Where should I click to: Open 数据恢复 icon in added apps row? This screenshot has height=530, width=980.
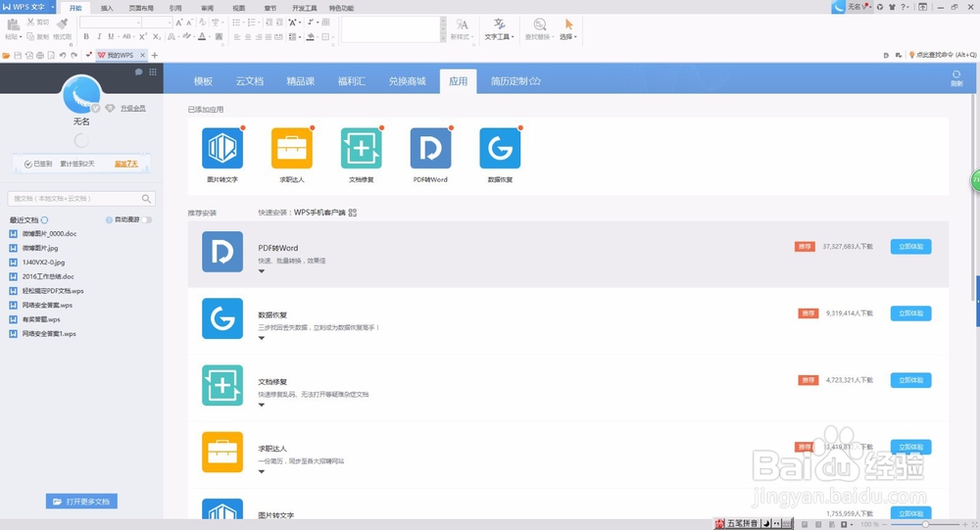(500, 148)
